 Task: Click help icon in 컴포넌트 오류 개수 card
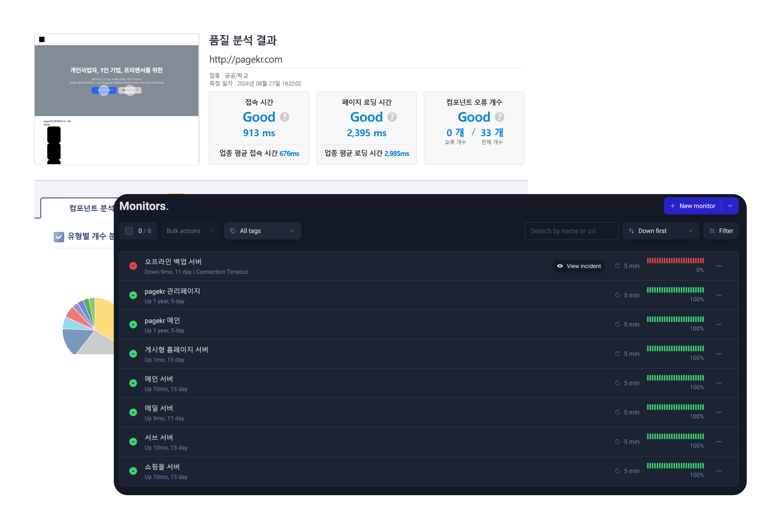click(499, 117)
